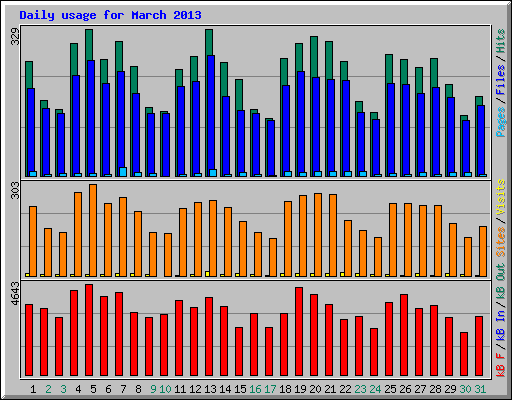The height and width of the screenshot is (400, 512).
Task: Select the "21" x-axis number
Action: [x=330, y=389]
